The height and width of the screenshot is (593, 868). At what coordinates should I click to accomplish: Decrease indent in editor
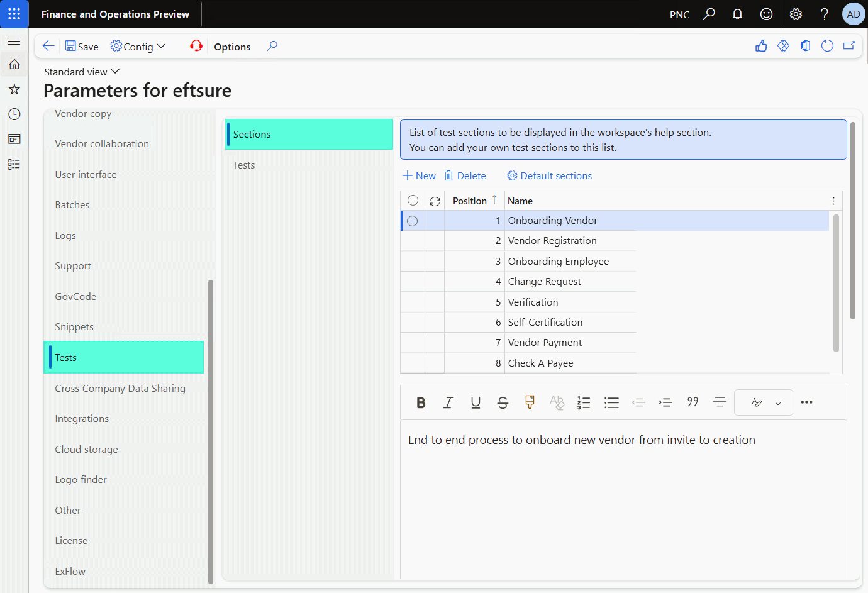[x=638, y=402]
